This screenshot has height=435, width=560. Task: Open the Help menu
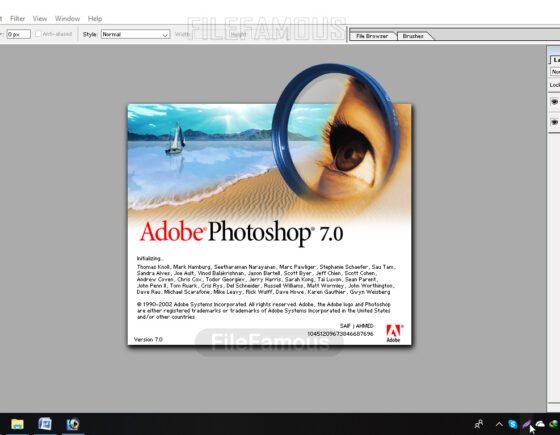coord(95,19)
